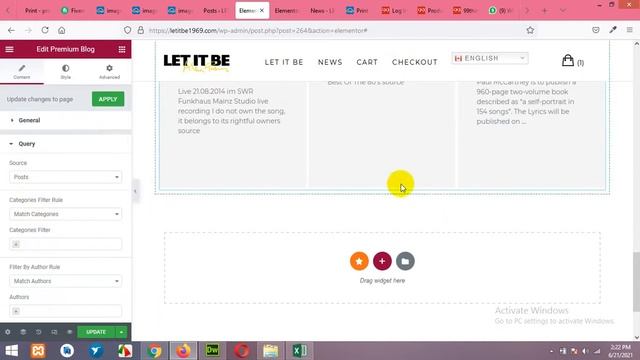Click the browser home icon
640x360 pixels.
pos(62,30)
